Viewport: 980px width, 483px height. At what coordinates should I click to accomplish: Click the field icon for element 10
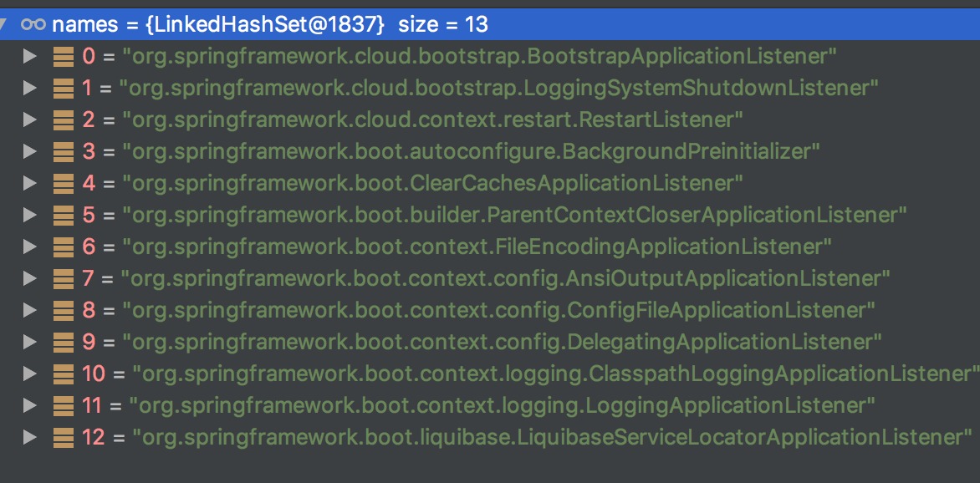click(63, 374)
